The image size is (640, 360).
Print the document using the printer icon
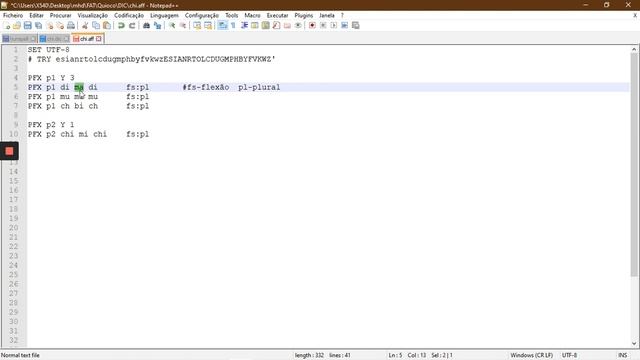tap(71, 25)
